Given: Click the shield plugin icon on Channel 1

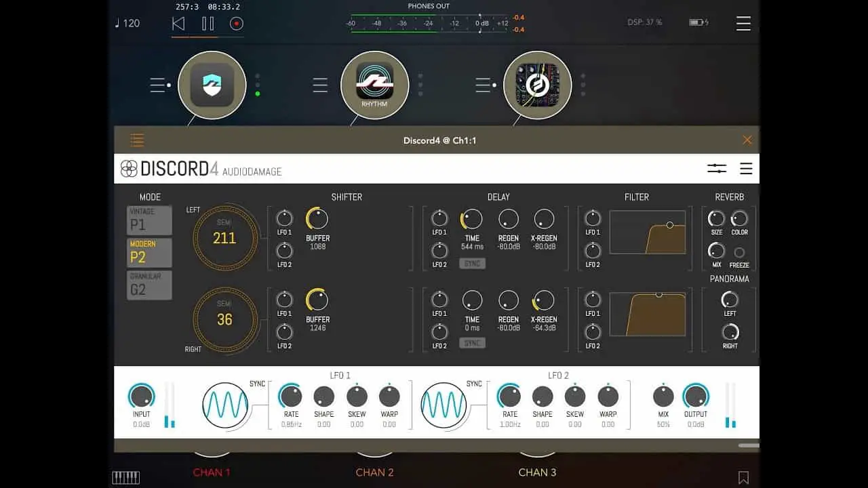Looking at the screenshot, I should pyautogui.click(x=212, y=85).
